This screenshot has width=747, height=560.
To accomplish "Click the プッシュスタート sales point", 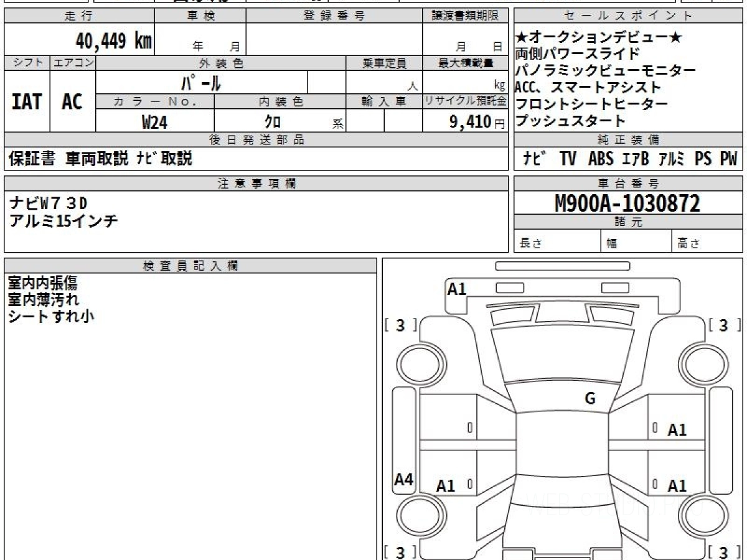I will pyautogui.click(x=570, y=121).
